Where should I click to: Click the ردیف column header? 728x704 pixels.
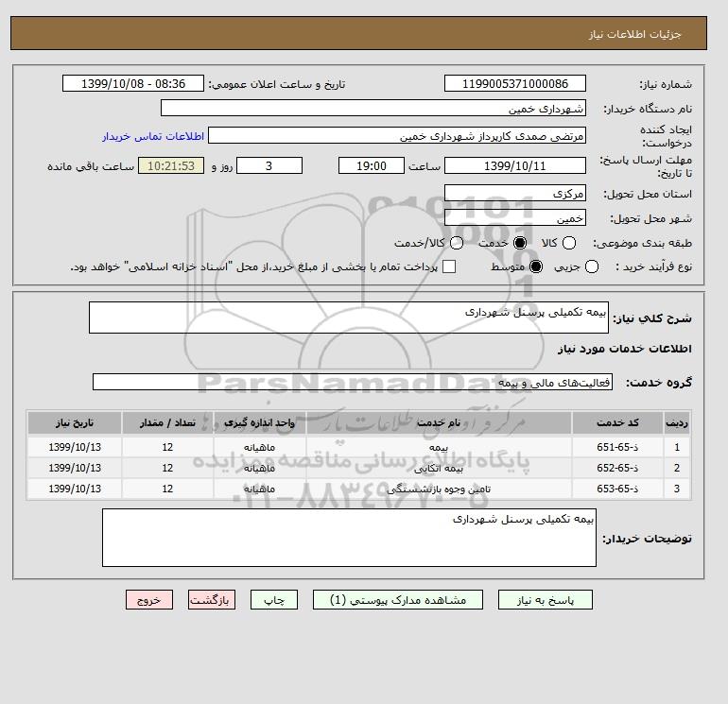tap(676, 422)
